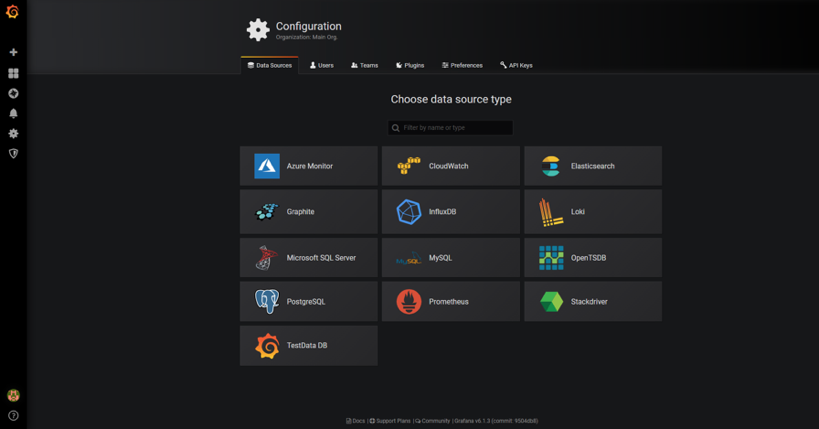Open the Configuration gear in sidebar
Image resolution: width=819 pixels, height=429 pixels.
[x=14, y=134]
